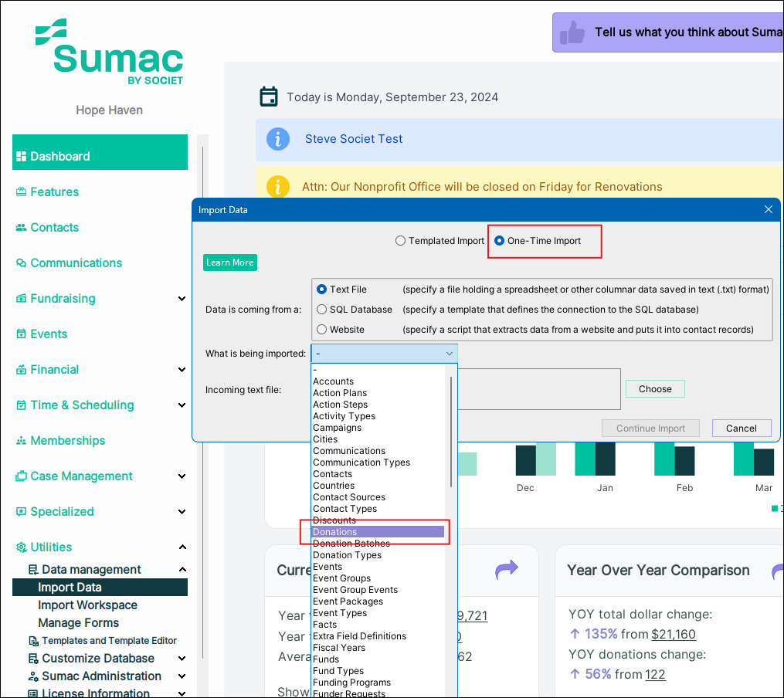Expand the Customize Database chevron
The image size is (784, 698).
[x=182, y=659]
